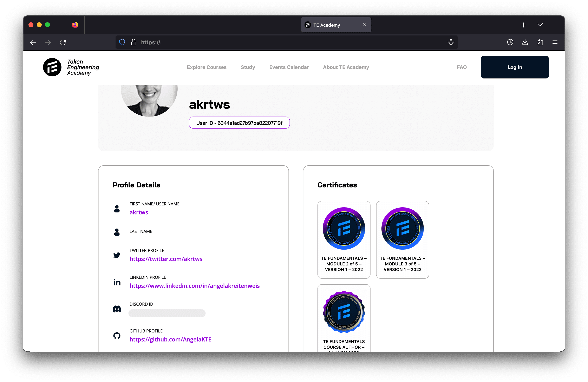Click the padlock site security icon
Screen dimensions: 588x382
[134, 42]
